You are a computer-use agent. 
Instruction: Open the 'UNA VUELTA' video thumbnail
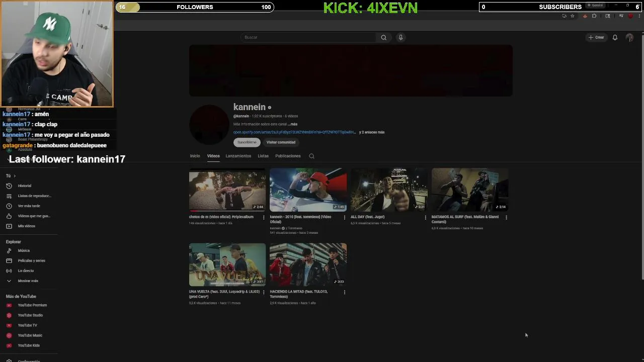tap(227, 264)
